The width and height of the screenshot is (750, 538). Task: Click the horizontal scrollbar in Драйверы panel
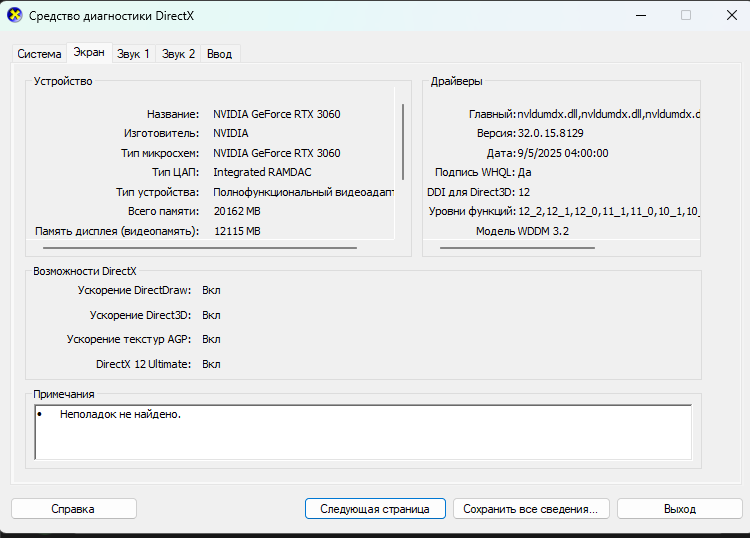point(517,248)
